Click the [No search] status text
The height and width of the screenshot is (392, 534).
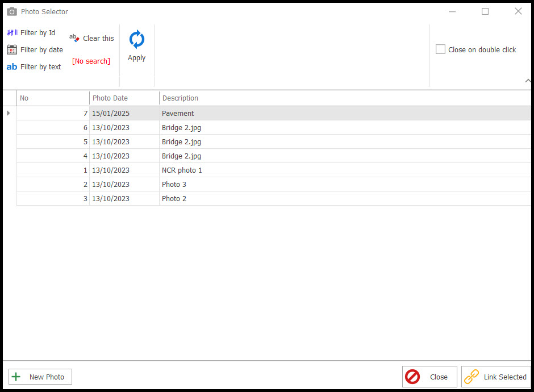point(91,61)
